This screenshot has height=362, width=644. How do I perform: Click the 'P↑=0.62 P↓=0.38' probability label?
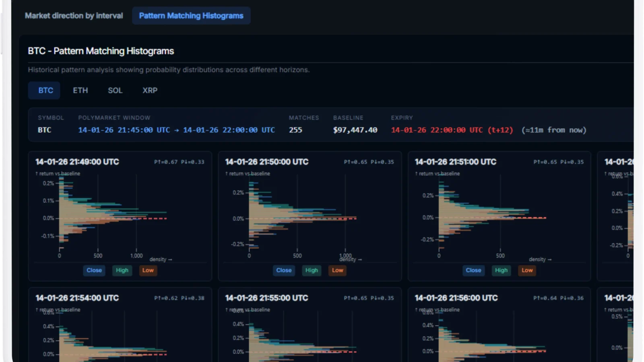(x=179, y=298)
